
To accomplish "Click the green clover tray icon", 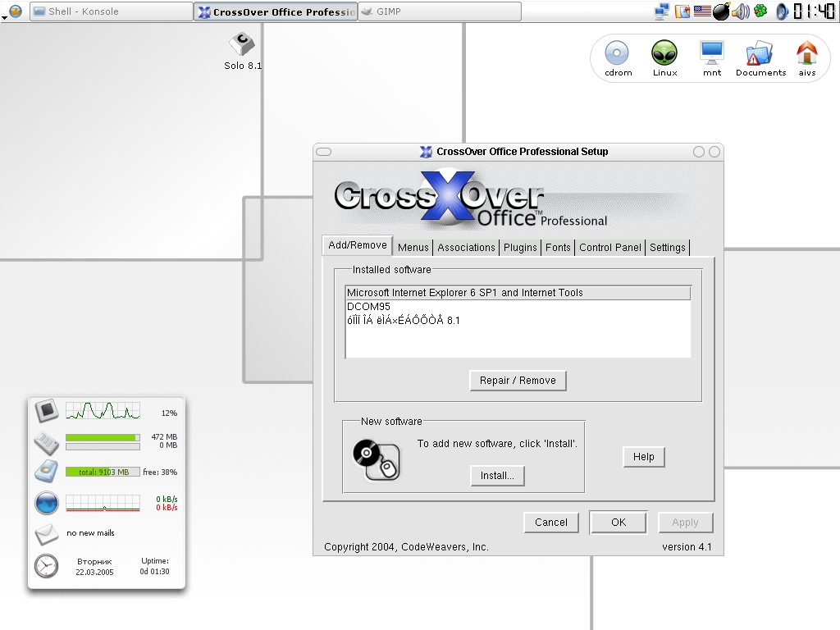I will pyautogui.click(x=760, y=11).
